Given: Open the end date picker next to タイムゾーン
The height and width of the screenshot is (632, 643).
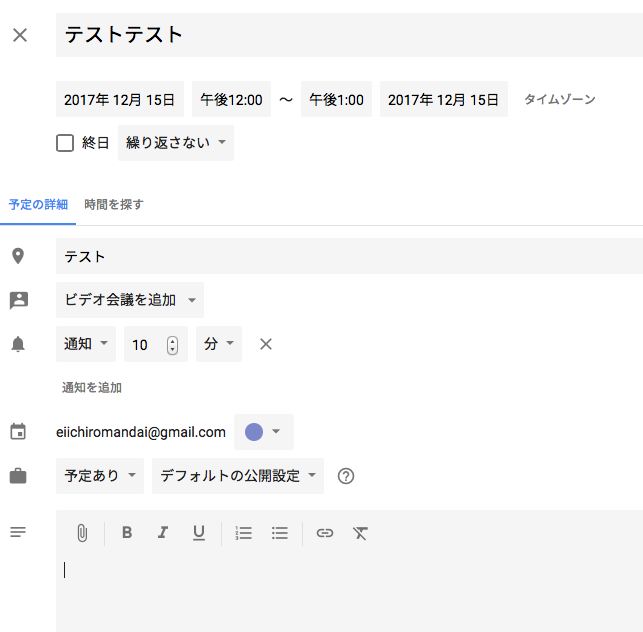Looking at the screenshot, I should pos(444,99).
